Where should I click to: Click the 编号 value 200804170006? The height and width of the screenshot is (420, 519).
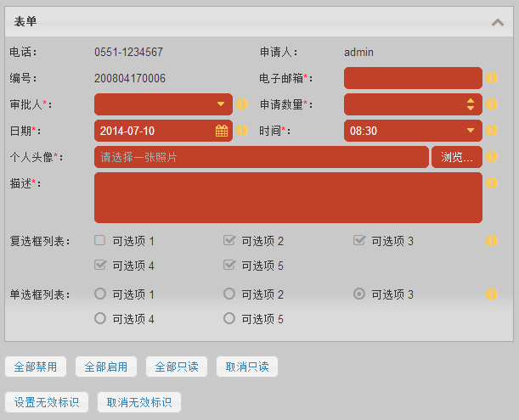point(130,78)
